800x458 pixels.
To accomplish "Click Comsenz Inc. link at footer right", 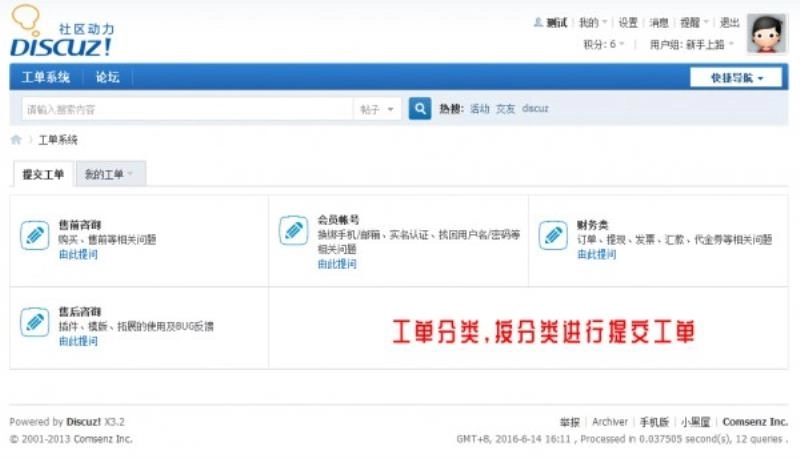I will click(755, 422).
